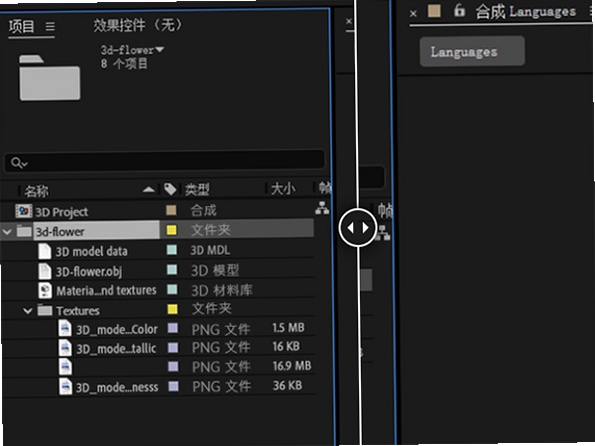This screenshot has width=595, height=446.
Task: Click the label swatch for 3D_mode...tallic
Action: 173,347
